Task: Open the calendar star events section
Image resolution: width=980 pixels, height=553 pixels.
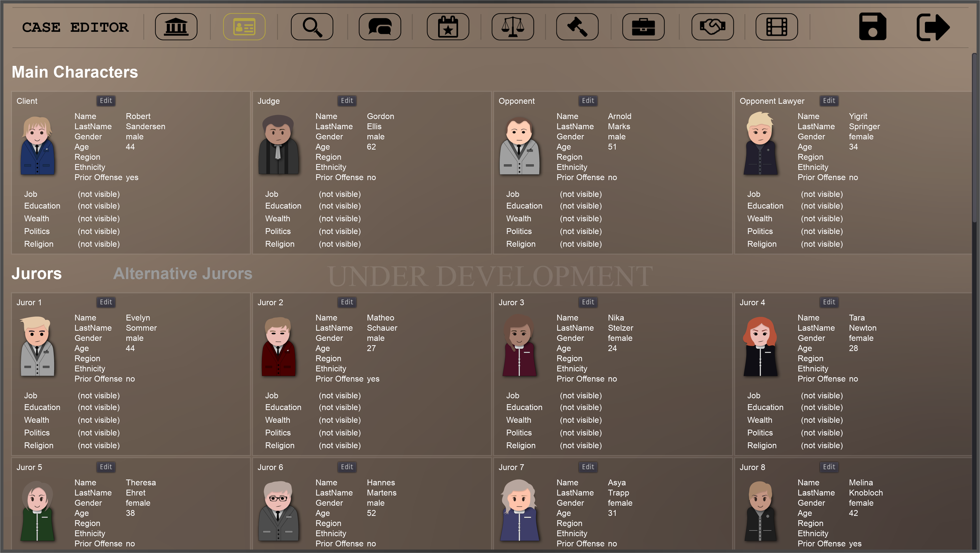Action: 448,27
